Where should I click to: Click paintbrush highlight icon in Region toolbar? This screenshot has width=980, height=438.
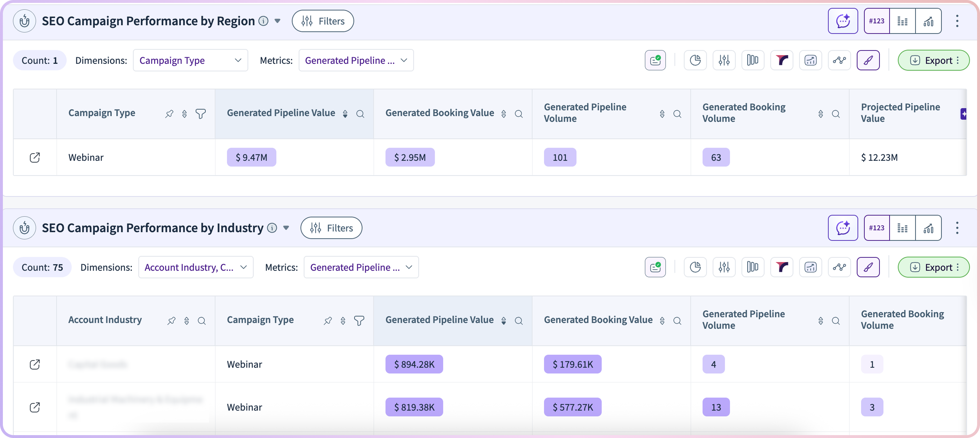tap(868, 60)
